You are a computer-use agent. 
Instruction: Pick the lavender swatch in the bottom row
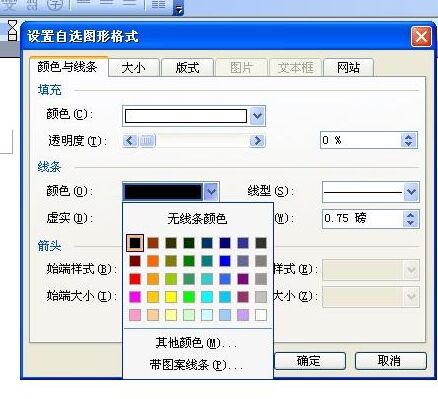(x=243, y=315)
